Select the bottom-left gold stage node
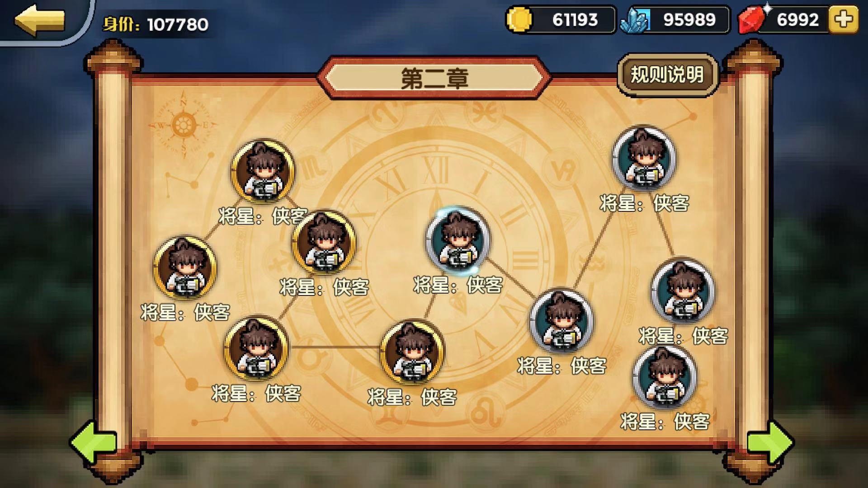 (x=256, y=348)
